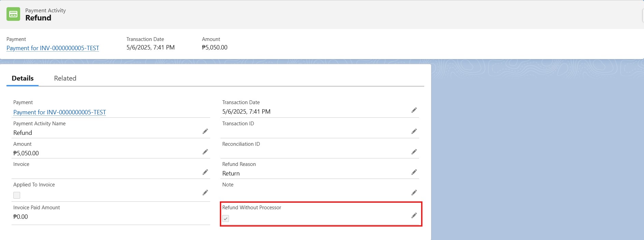
Task: Open Payment for INV-0000000005-TEST in Details section
Action: point(60,112)
